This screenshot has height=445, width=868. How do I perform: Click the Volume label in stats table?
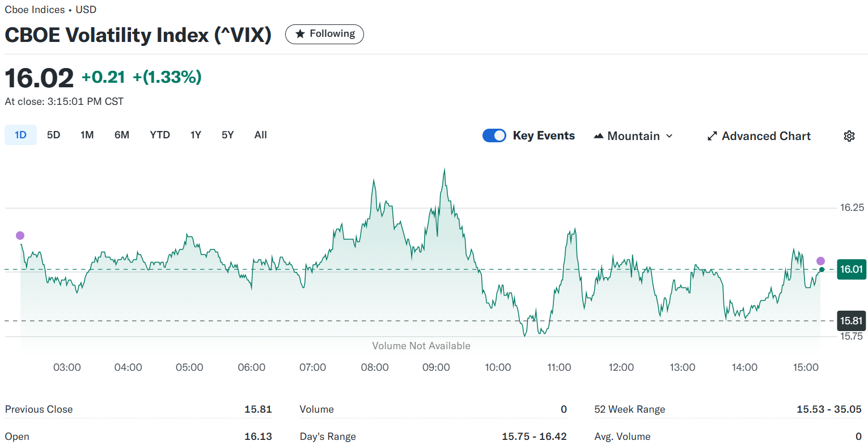tap(316, 409)
